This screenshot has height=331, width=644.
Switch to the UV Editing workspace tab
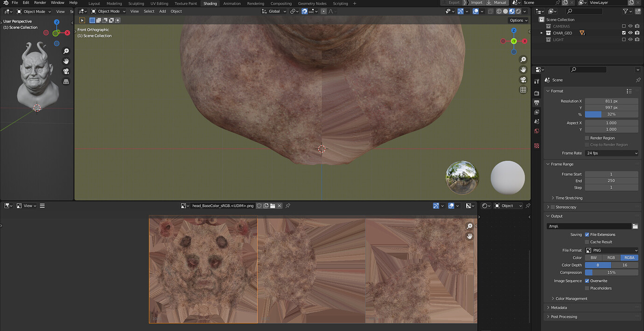(x=159, y=3)
